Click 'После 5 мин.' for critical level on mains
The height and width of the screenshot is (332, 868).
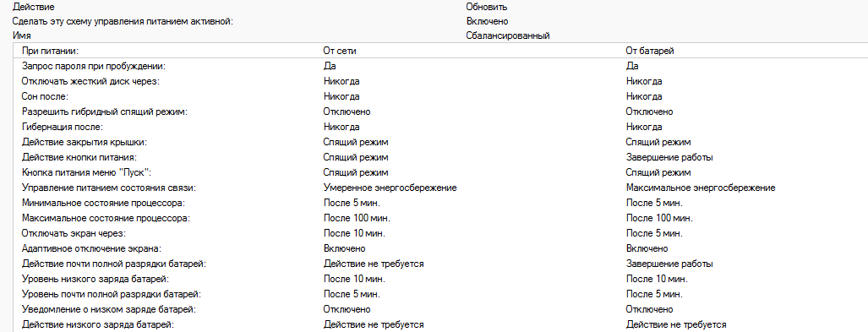(x=352, y=294)
